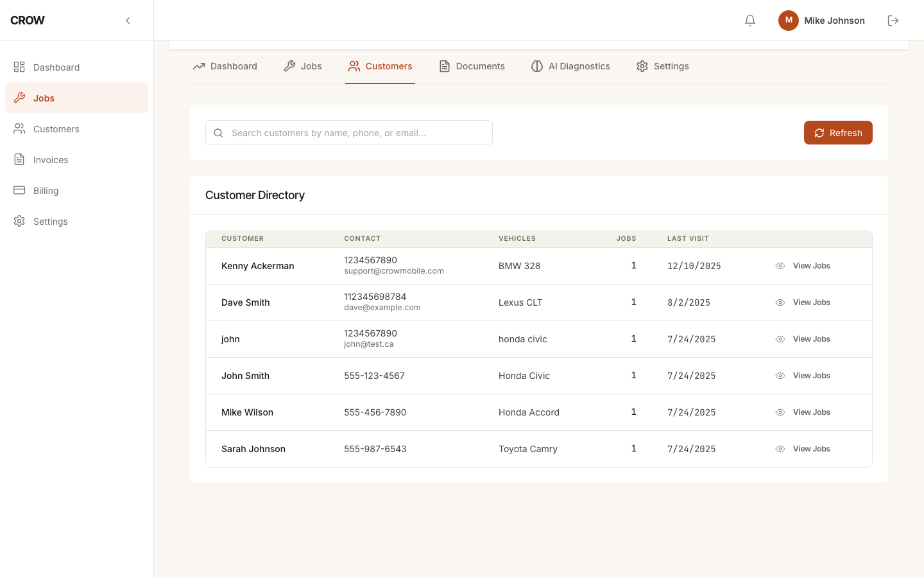
Task: Focus the customer search input field
Action: click(349, 133)
